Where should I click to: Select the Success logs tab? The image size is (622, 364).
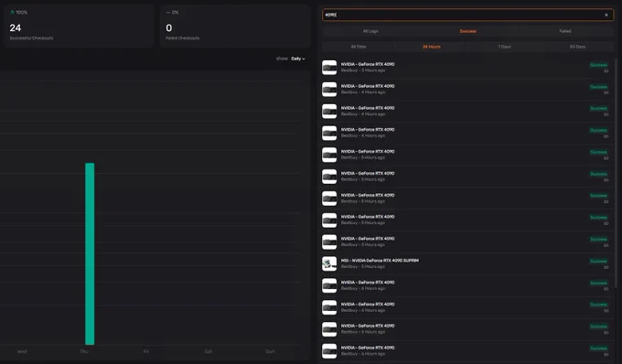coord(467,31)
